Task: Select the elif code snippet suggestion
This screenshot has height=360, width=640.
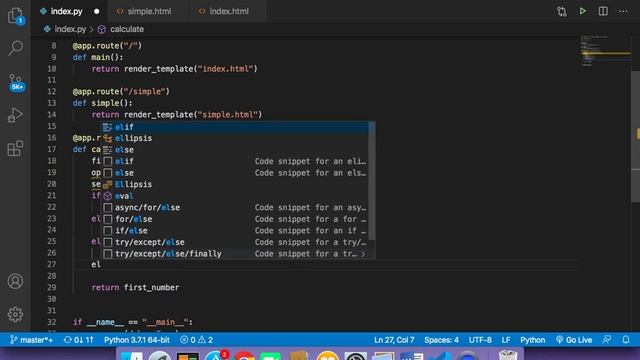Action: pos(235,161)
